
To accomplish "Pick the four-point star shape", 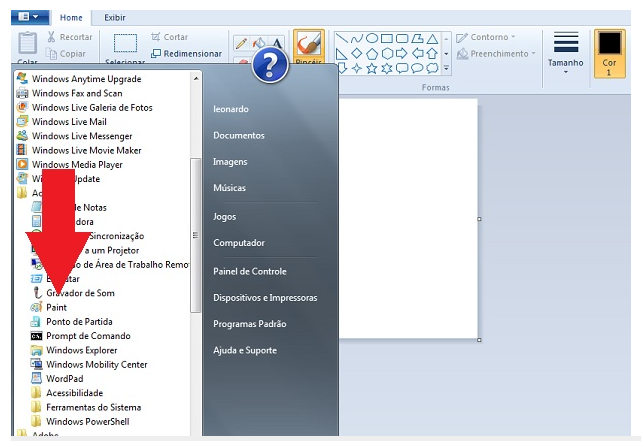I will click(356, 68).
